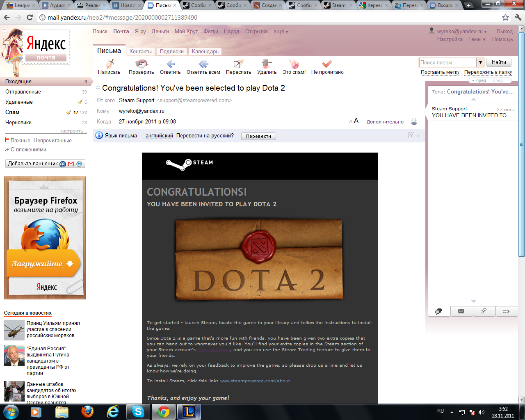
Task: Flag the message as important next to subject
Action: point(98,88)
